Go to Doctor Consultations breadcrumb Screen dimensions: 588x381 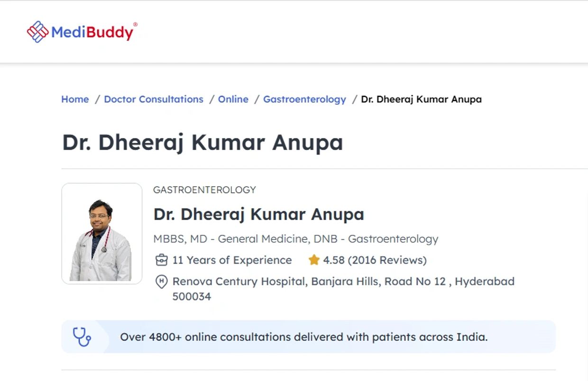(154, 100)
